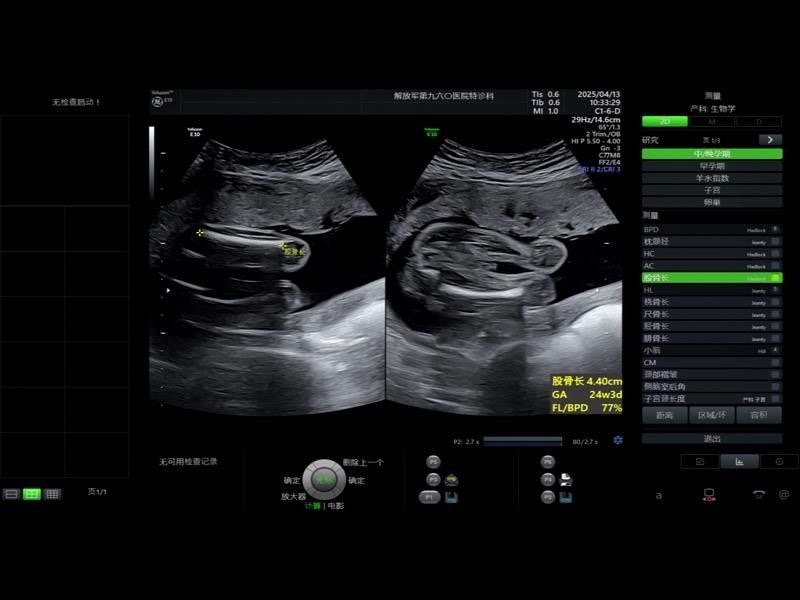Tick the checkbox in the 胫骨长 row
Viewport: 800px width, 600px height.
tap(776, 327)
